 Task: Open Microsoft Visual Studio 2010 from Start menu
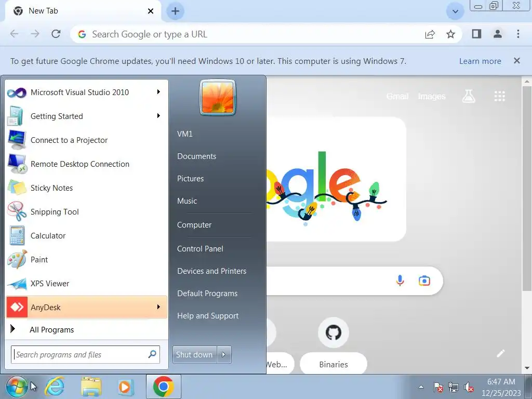pos(87,92)
